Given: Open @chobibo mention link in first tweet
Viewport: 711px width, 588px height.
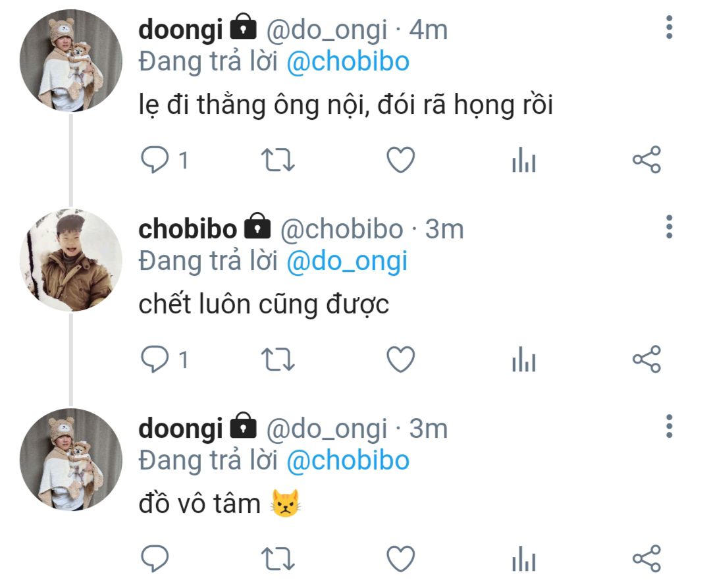Looking at the screenshot, I should click(x=348, y=62).
